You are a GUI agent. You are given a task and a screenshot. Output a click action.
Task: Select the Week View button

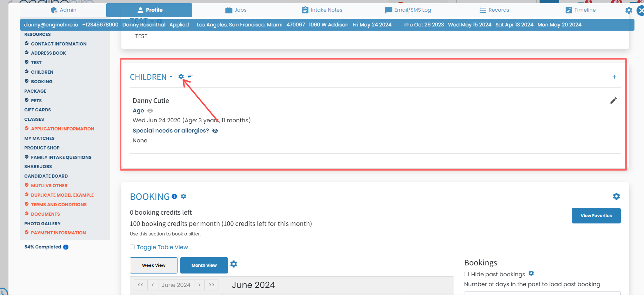tap(154, 265)
